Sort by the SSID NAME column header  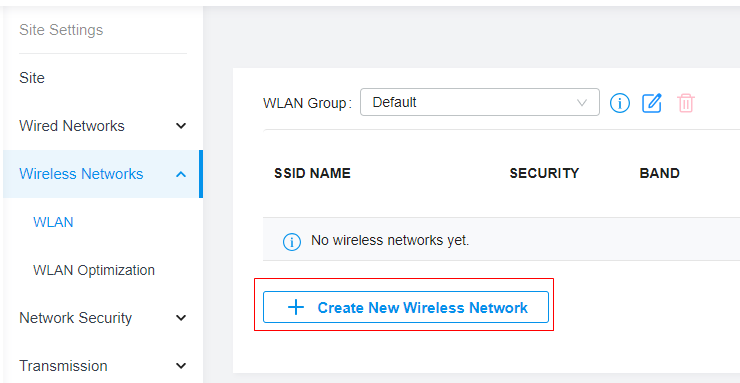(312, 173)
